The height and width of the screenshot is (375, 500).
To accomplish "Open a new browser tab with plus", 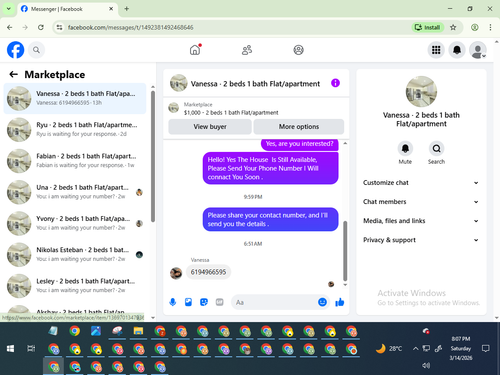I will (127, 9).
